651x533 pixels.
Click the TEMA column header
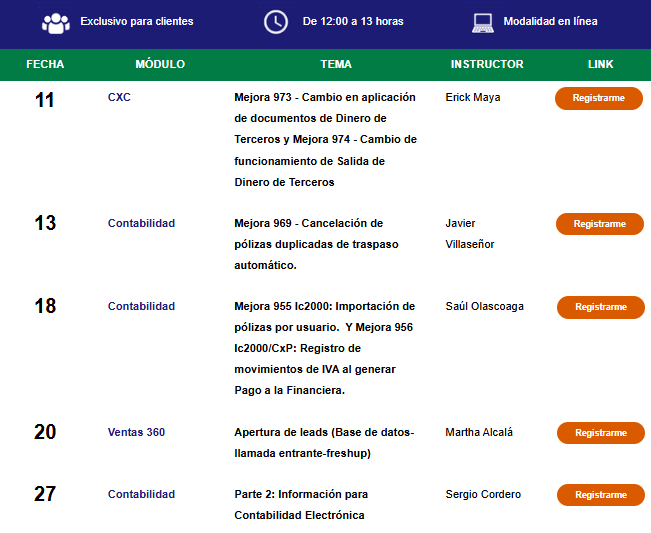pyautogui.click(x=336, y=64)
